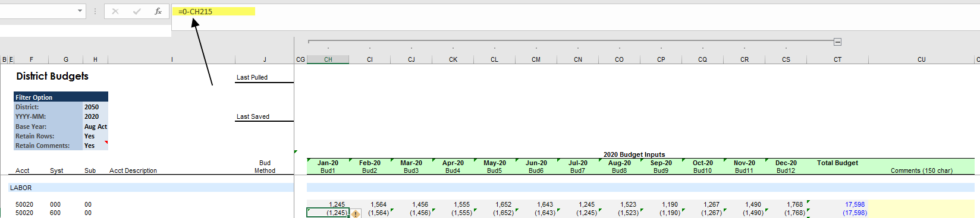
Task: Click the 'Comments (150 char)' heading
Action: (922, 170)
